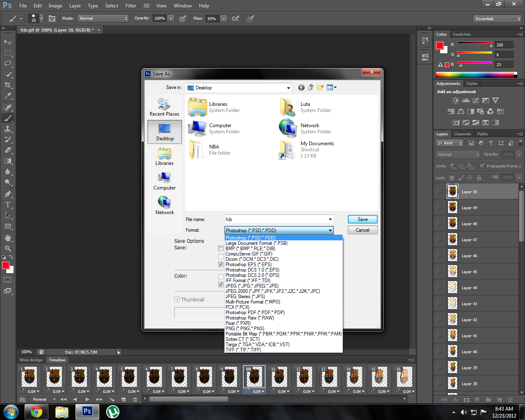The width and height of the screenshot is (525, 420).
Task: Open Chrome from the taskbar
Action: (37, 411)
